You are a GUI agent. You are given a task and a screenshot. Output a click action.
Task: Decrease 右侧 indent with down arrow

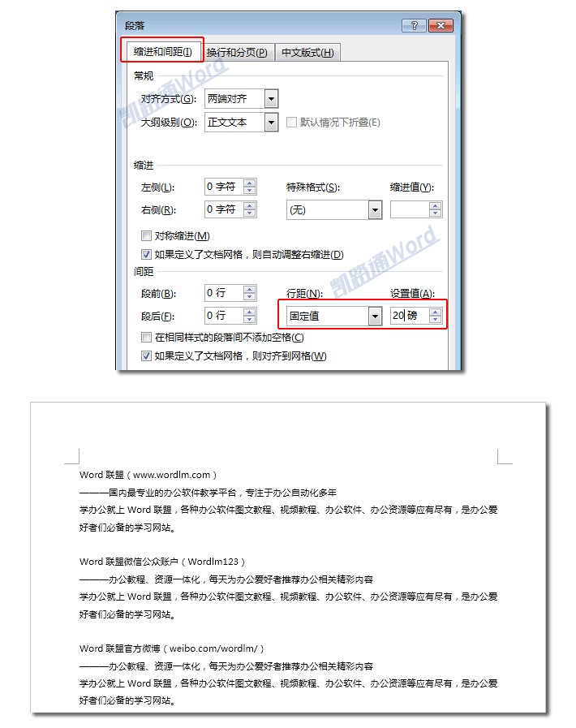250,213
